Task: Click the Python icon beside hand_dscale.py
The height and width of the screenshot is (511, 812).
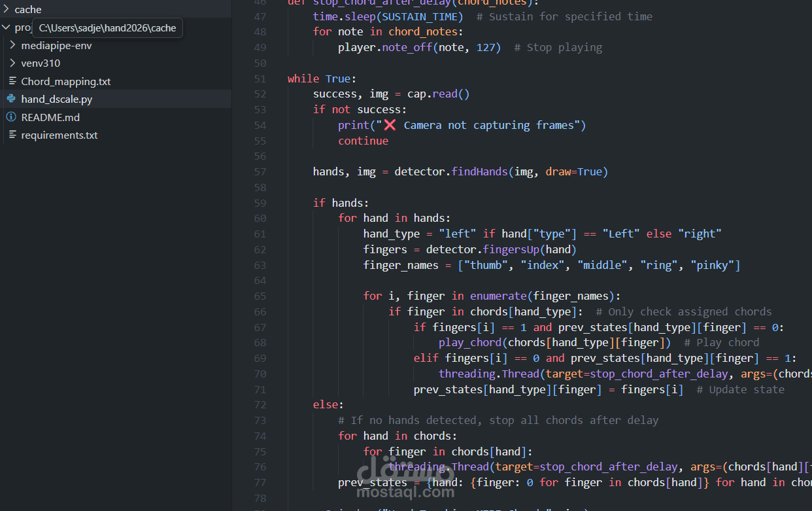Action: click(x=11, y=99)
